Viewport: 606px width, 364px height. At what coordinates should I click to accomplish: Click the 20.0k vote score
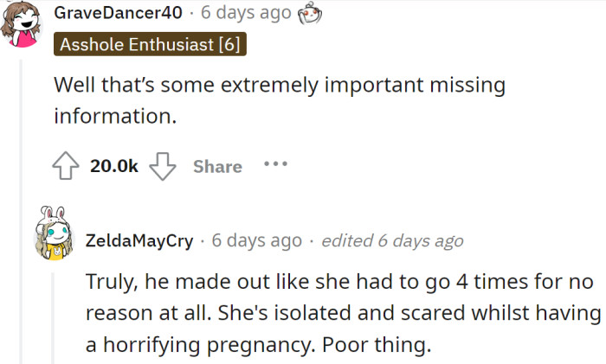tap(114, 167)
